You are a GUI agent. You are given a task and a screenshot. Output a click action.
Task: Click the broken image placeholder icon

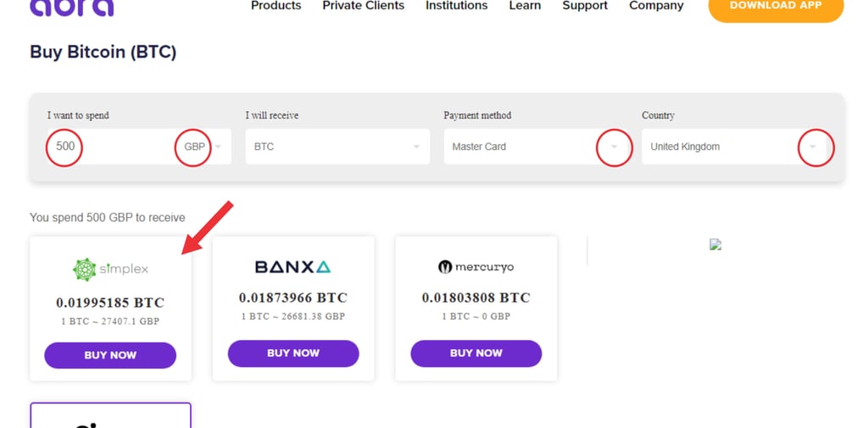pos(715,244)
